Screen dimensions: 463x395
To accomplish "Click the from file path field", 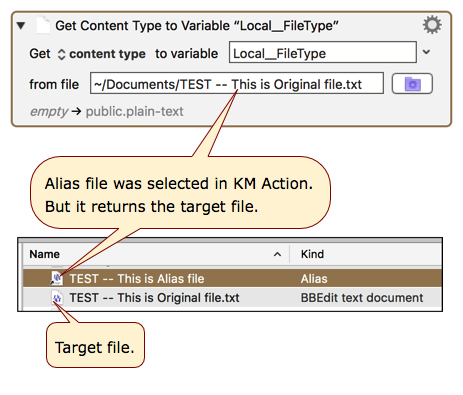I will point(237,83).
